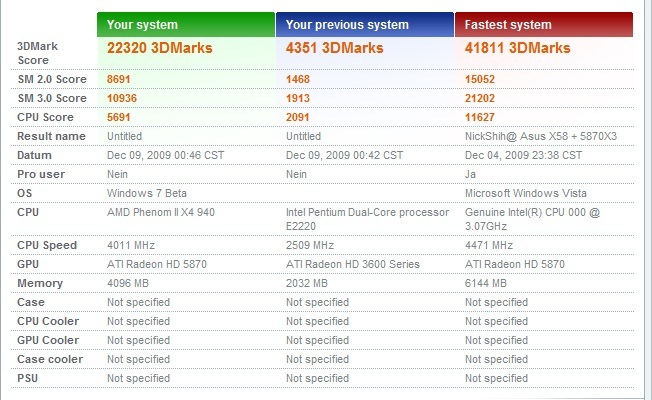Click the Pro user value Ja

point(470,174)
